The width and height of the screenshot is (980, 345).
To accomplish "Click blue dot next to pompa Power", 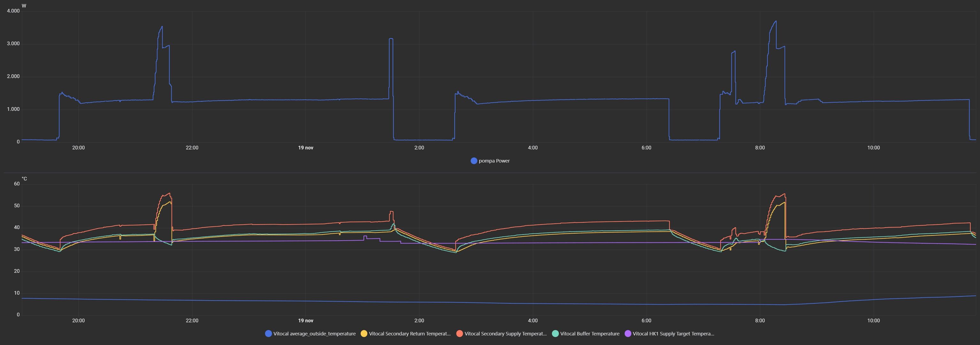I will click(474, 161).
